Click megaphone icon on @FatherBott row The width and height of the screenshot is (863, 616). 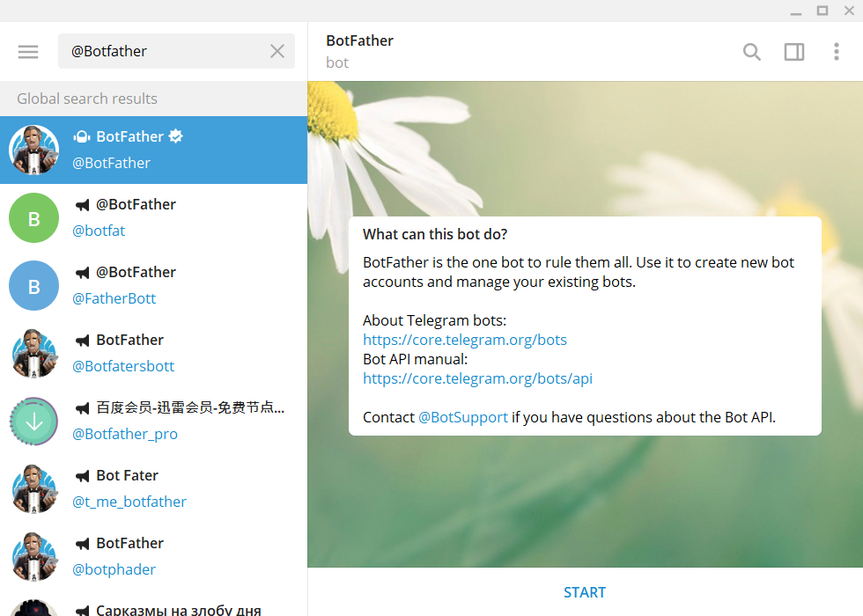point(82,273)
